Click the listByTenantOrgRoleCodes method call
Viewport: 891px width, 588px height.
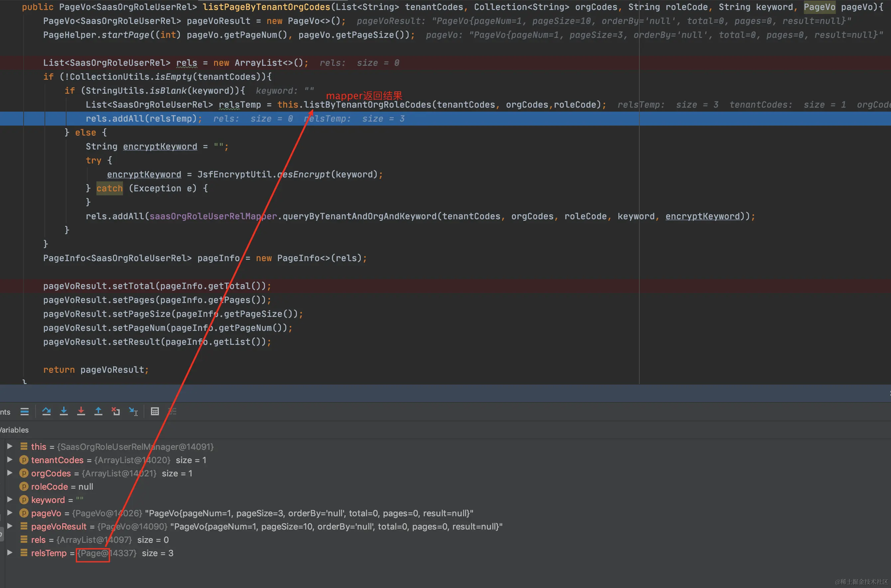(367, 105)
